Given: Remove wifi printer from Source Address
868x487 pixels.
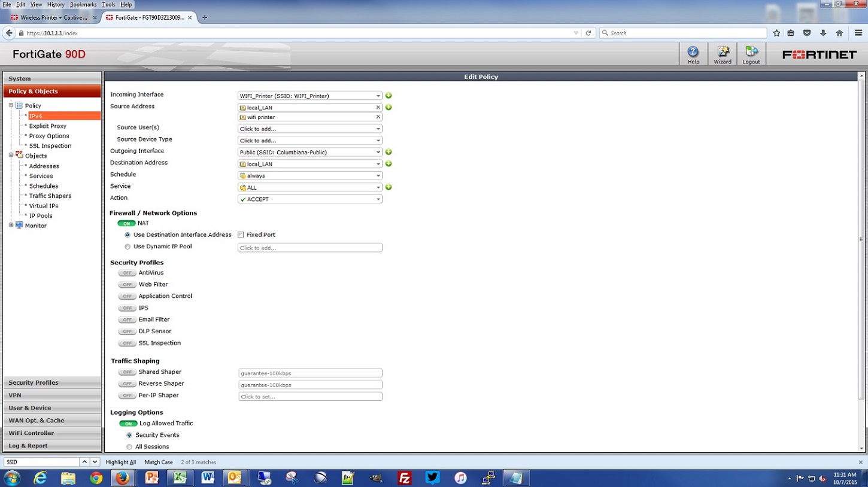Looking at the screenshot, I should [x=378, y=117].
